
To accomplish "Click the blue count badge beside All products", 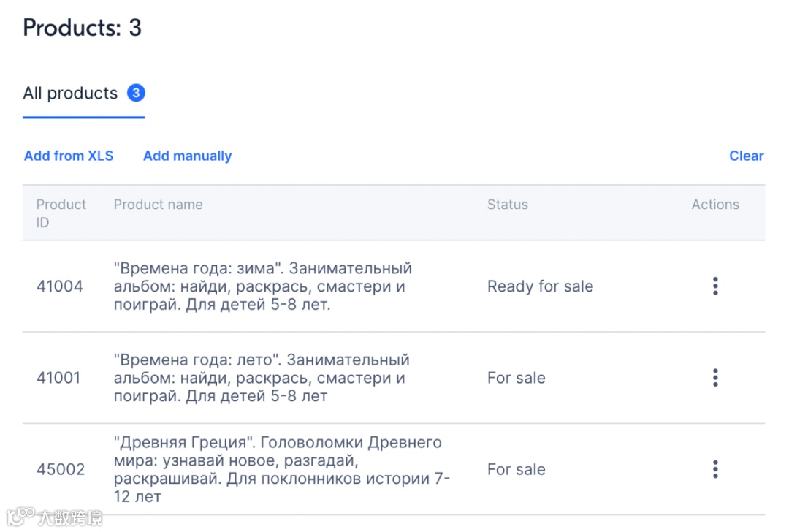I will [x=136, y=93].
